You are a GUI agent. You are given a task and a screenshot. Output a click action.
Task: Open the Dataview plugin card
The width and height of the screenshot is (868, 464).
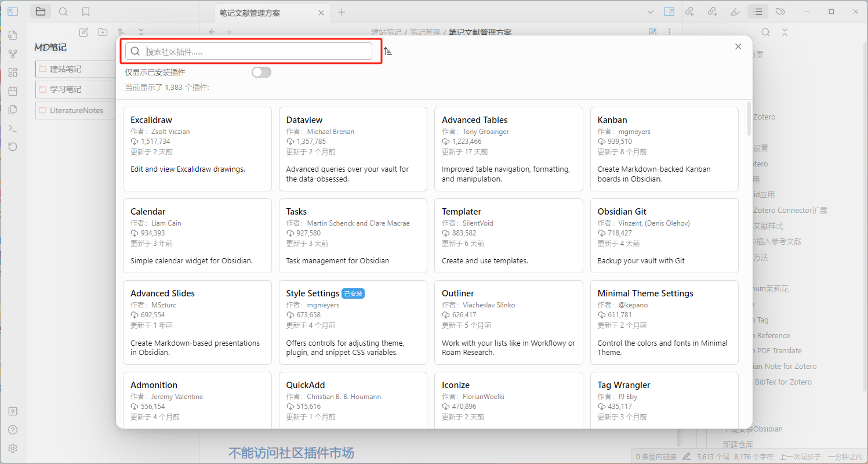pyautogui.click(x=353, y=149)
